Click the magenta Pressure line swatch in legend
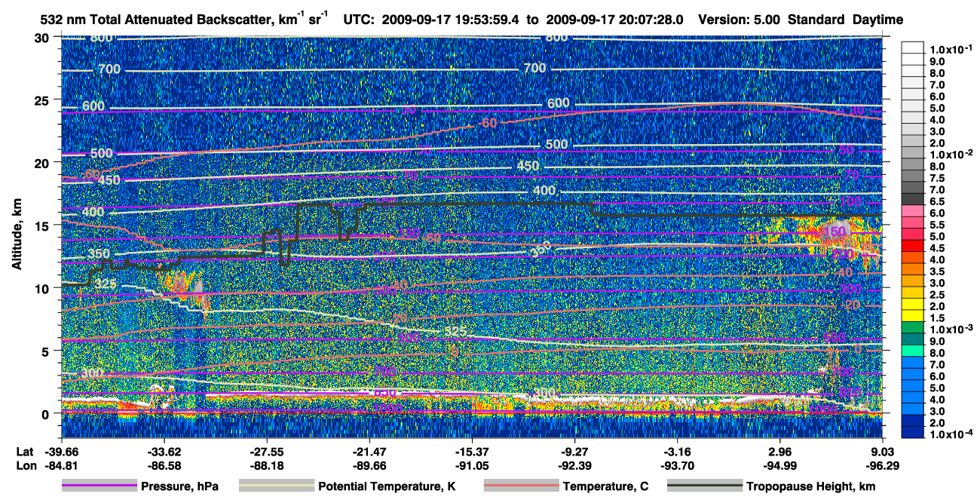 click(x=99, y=486)
